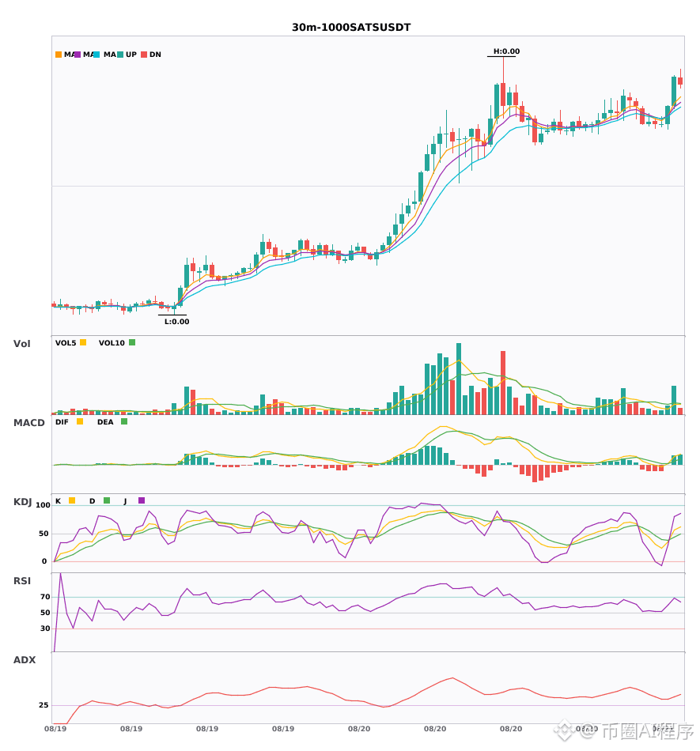Select the VOL5 legend label
The height and width of the screenshot is (751, 700).
66,343
